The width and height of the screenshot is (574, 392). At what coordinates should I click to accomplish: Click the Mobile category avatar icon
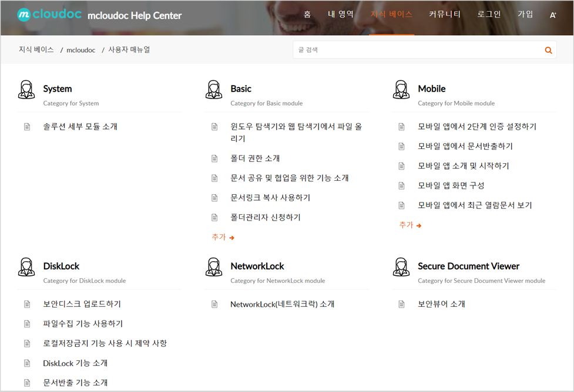pyautogui.click(x=401, y=90)
